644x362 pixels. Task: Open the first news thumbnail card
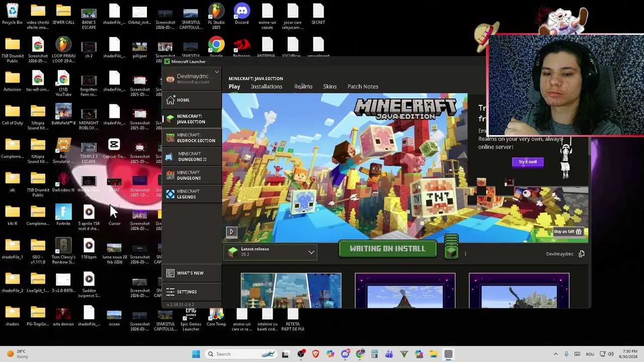click(291, 291)
